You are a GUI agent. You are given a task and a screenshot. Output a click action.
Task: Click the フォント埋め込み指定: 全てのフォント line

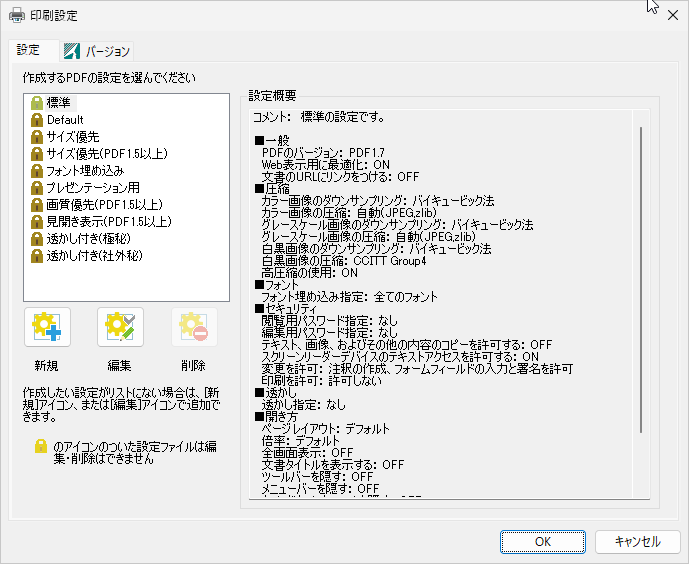[x=350, y=297]
